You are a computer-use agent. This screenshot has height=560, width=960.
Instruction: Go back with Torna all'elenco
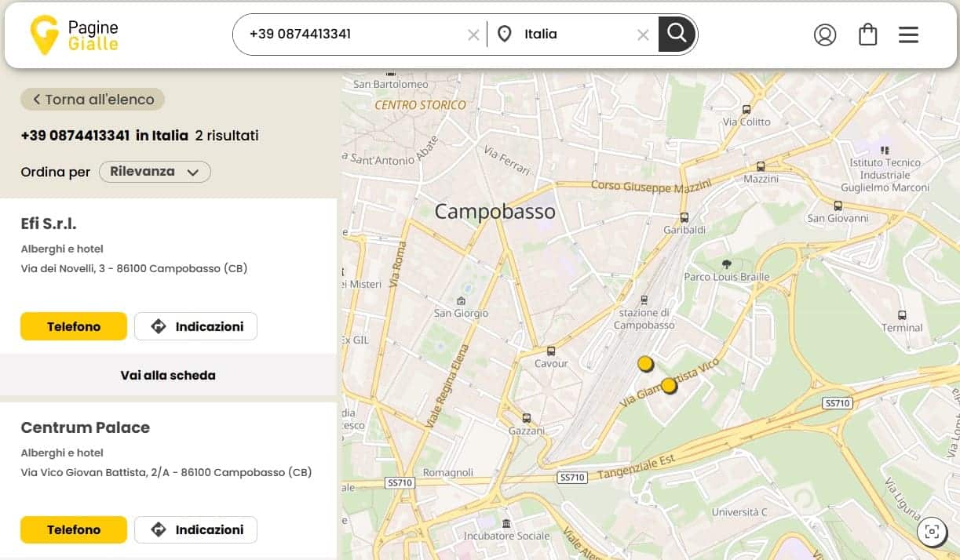(93, 100)
